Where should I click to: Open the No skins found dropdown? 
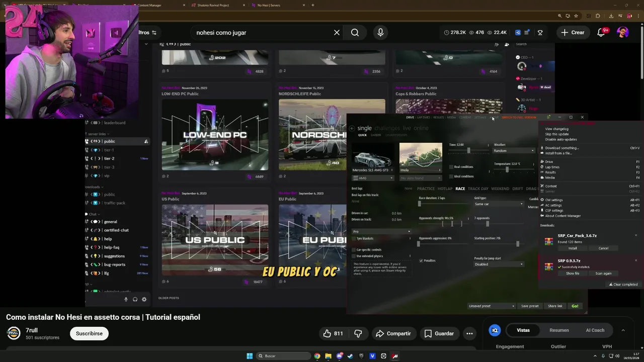[421, 178]
